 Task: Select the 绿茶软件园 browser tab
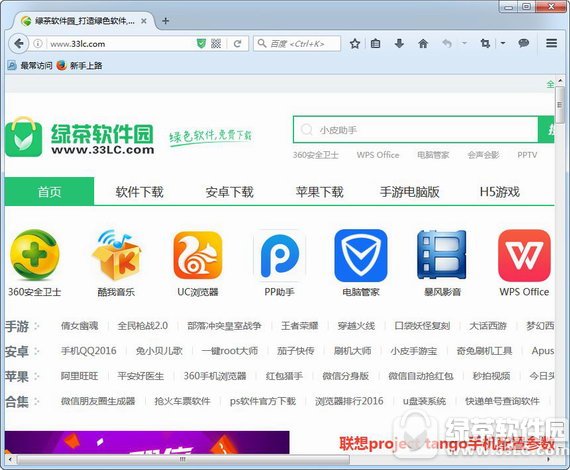84,21
